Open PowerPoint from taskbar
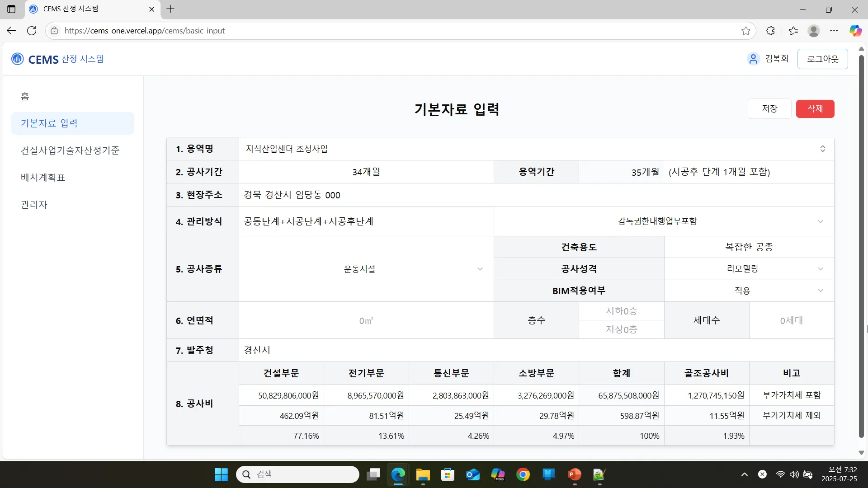The image size is (868, 488). (x=574, y=474)
